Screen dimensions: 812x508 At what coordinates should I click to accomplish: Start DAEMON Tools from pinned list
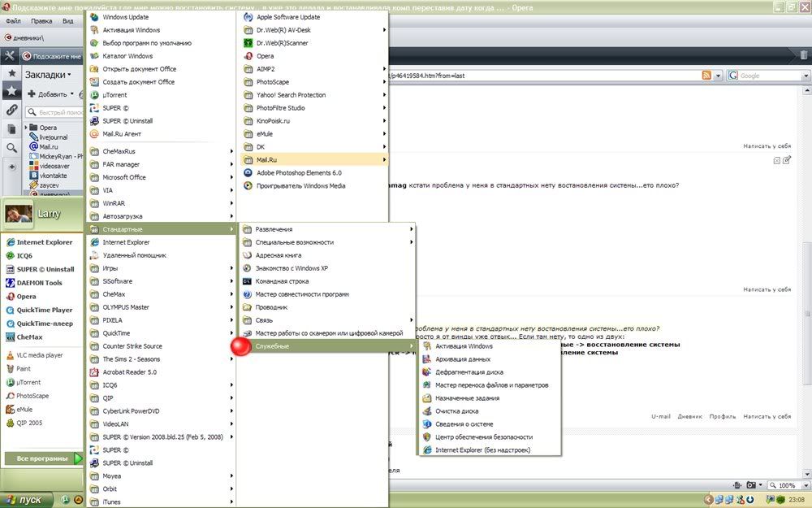[39, 283]
